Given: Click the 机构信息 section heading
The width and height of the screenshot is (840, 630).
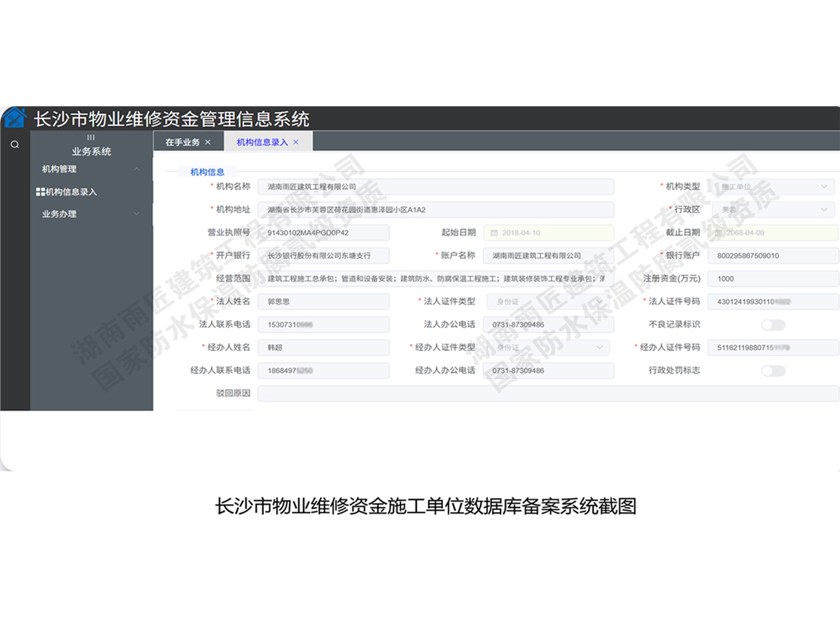Looking at the screenshot, I should (x=207, y=171).
